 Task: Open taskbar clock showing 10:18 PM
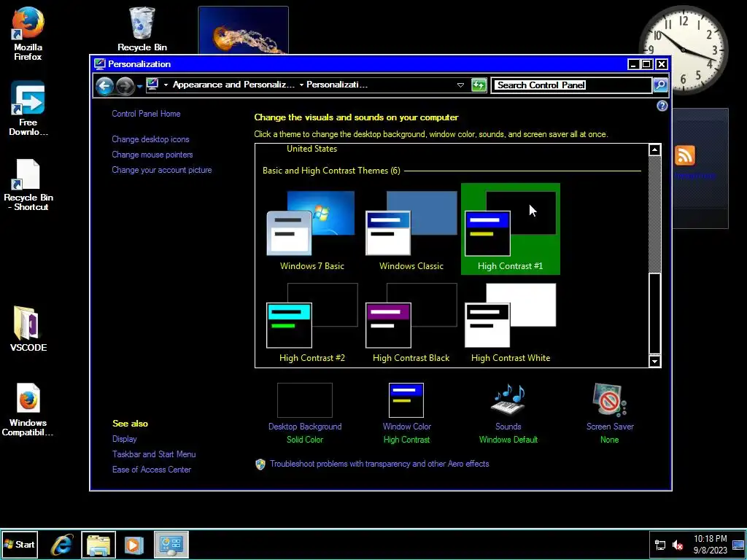(710, 545)
